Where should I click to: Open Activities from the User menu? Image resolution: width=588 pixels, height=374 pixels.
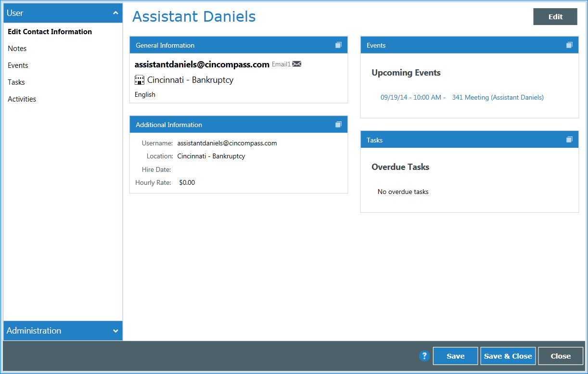pos(22,99)
